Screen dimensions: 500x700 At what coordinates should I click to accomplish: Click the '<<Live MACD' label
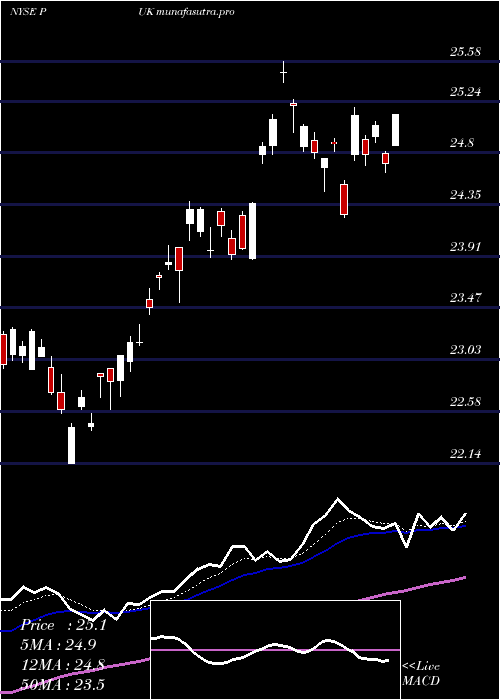pyautogui.click(x=421, y=674)
